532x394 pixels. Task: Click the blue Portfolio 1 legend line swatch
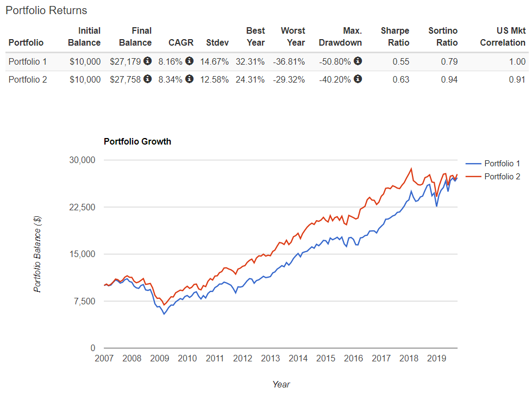474,164
